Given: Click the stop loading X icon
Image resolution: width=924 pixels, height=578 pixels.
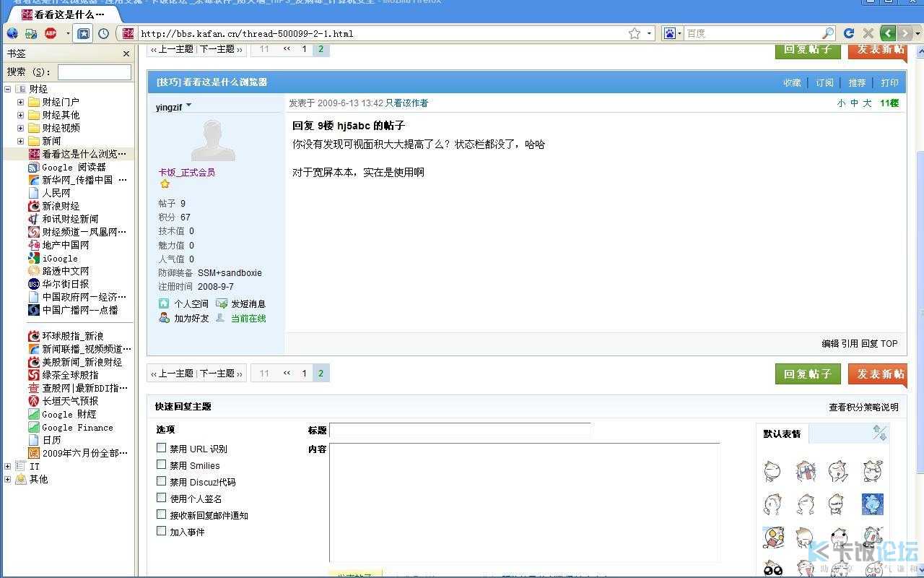Looking at the screenshot, I should pyautogui.click(x=868, y=33).
